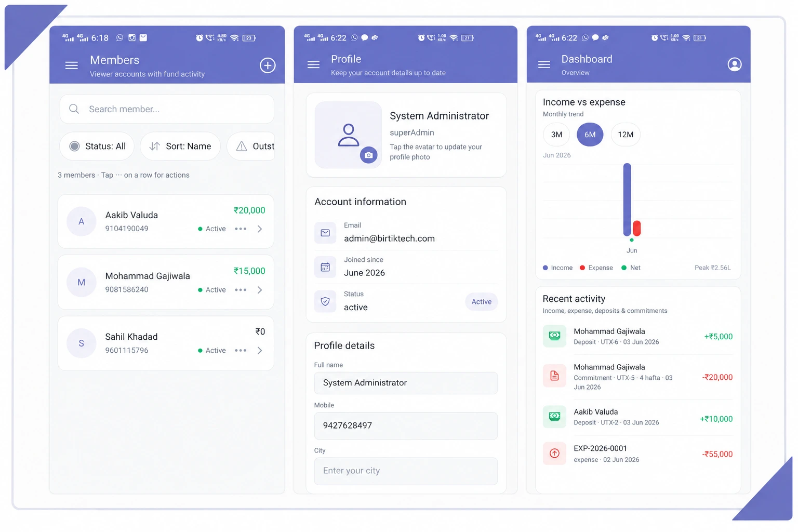Click commitment document icon for UTX-5
798x532 pixels.
pos(554,376)
